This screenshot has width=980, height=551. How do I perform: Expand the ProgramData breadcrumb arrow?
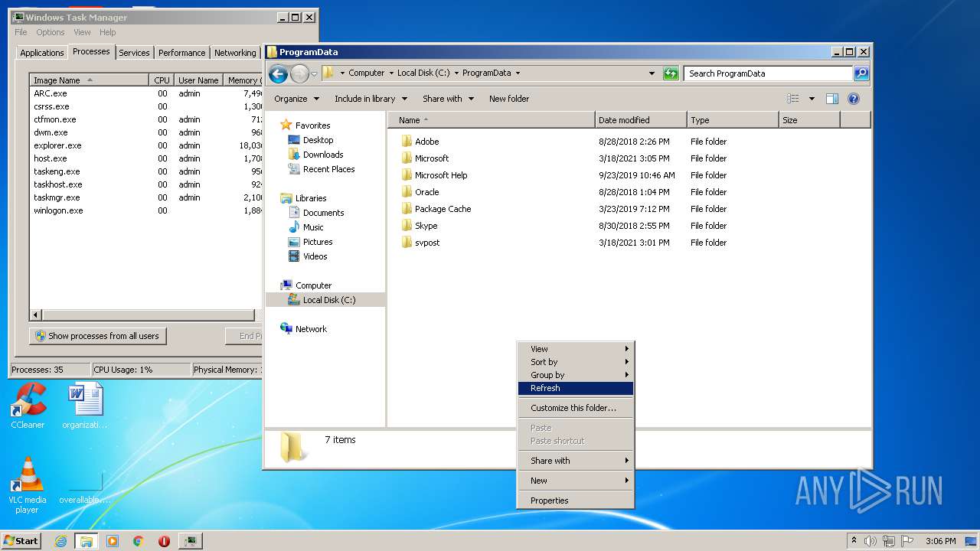518,73
